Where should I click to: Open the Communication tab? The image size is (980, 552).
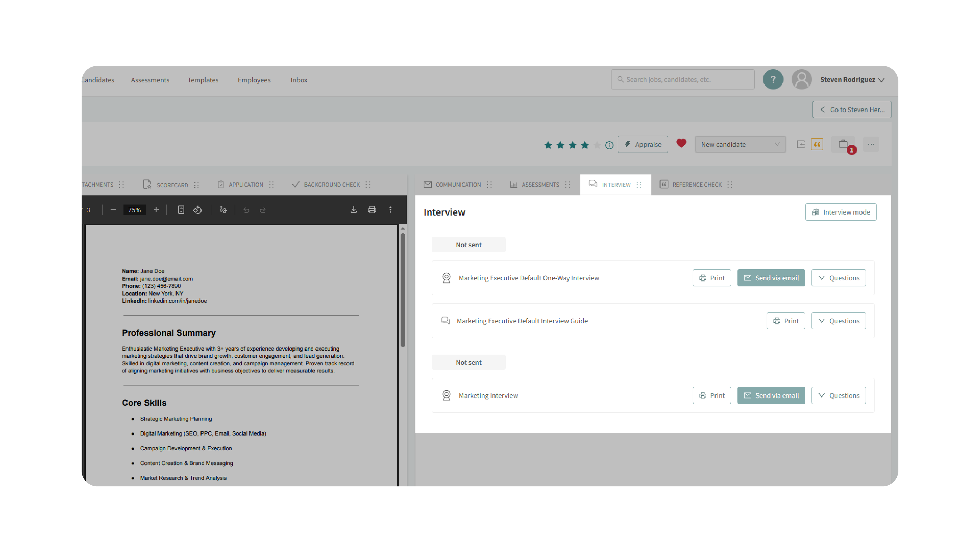tap(458, 185)
